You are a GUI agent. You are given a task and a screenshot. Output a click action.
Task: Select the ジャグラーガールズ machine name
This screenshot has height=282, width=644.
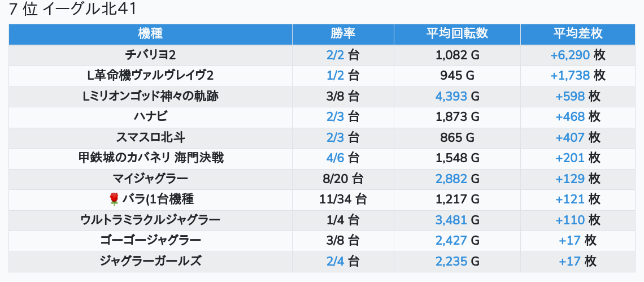[x=150, y=261]
